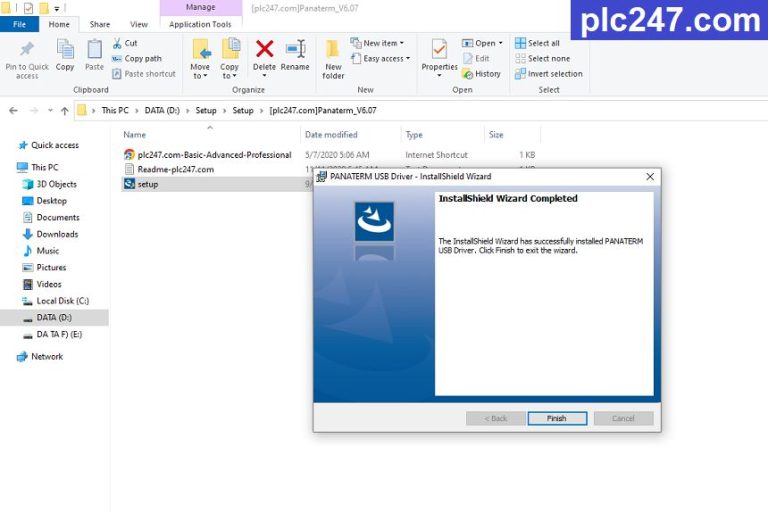Click the Copy icon in Clipboard group
768x513 pixels.
(x=65, y=49)
